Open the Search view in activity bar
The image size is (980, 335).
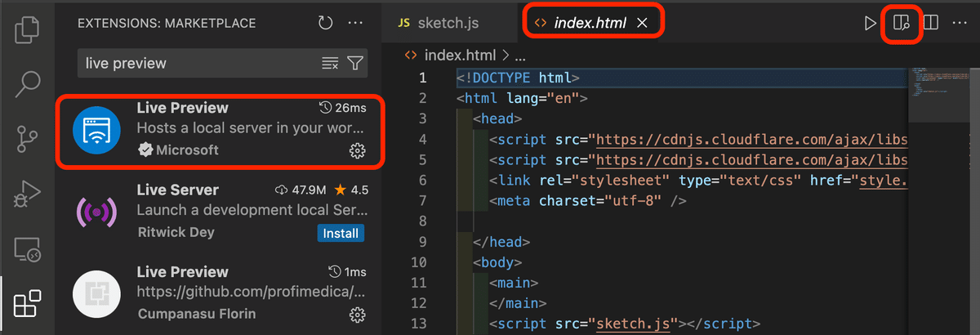click(x=28, y=83)
